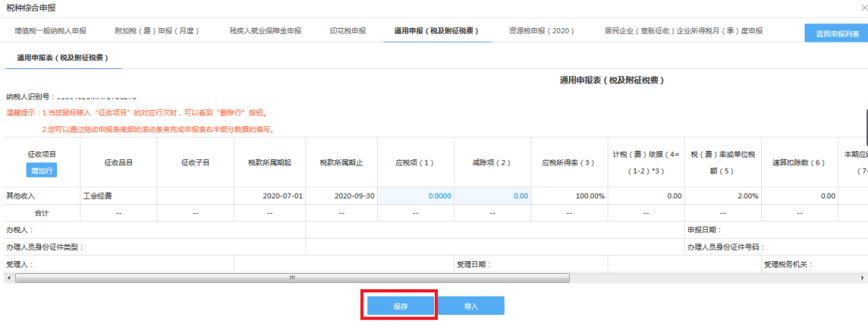The image size is (868, 327).
Task: Click the 应税所得率（3） column header
Action: [569, 163]
